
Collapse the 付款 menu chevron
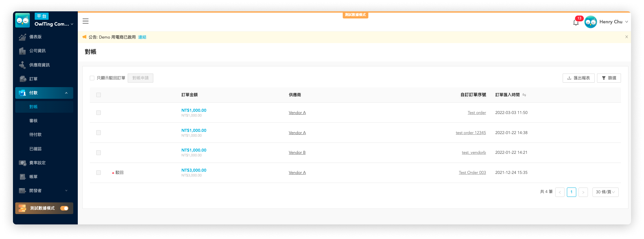pos(66,93)
